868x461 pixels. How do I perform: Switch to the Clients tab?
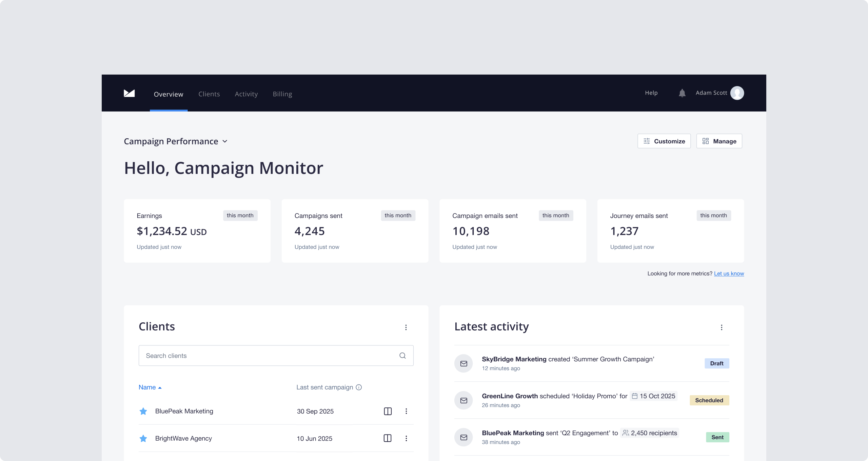coord(209,94)
